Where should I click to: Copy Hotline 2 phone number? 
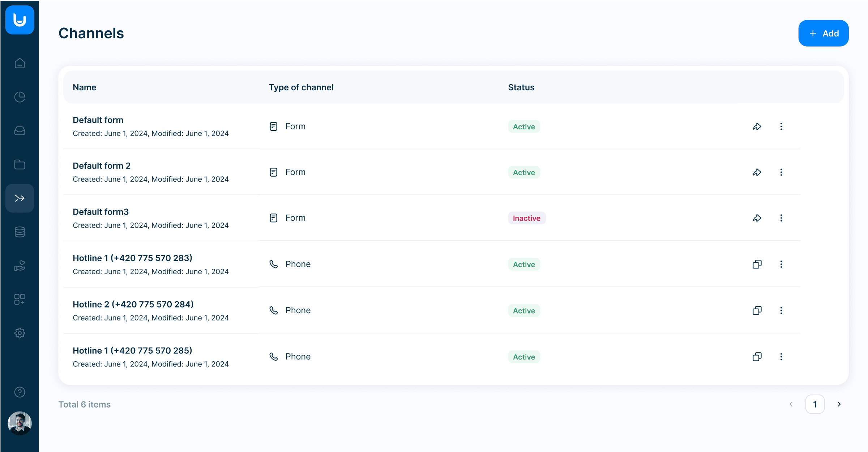pos(757,310)
